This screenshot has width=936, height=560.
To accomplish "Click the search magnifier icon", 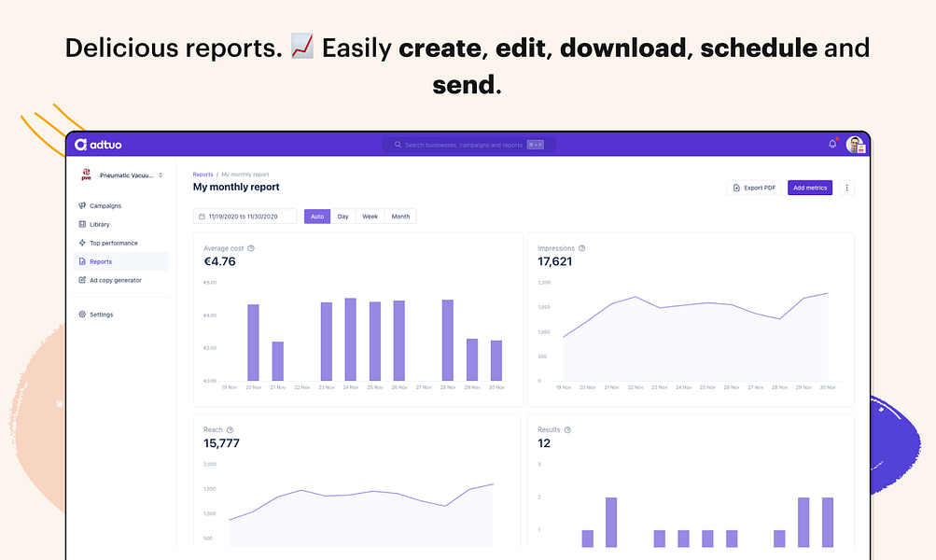I will point(398,145).
